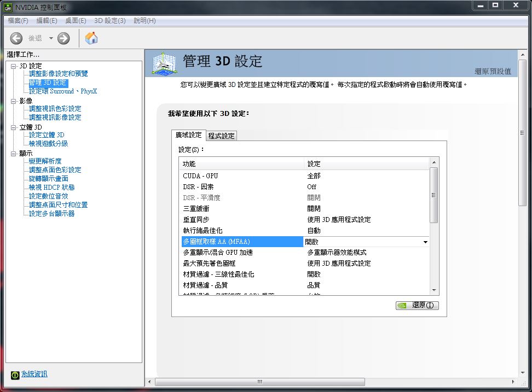Select the 材質過濾 - 三線性最佳化 row
532x392 pixels.
pos(304,274)
